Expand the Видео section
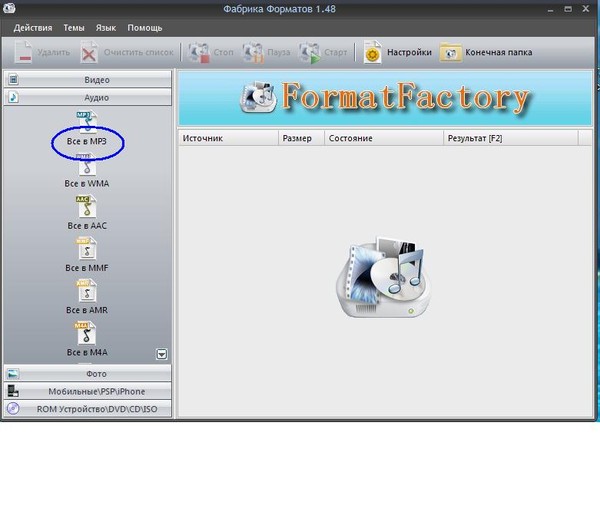 coord(88,80)
